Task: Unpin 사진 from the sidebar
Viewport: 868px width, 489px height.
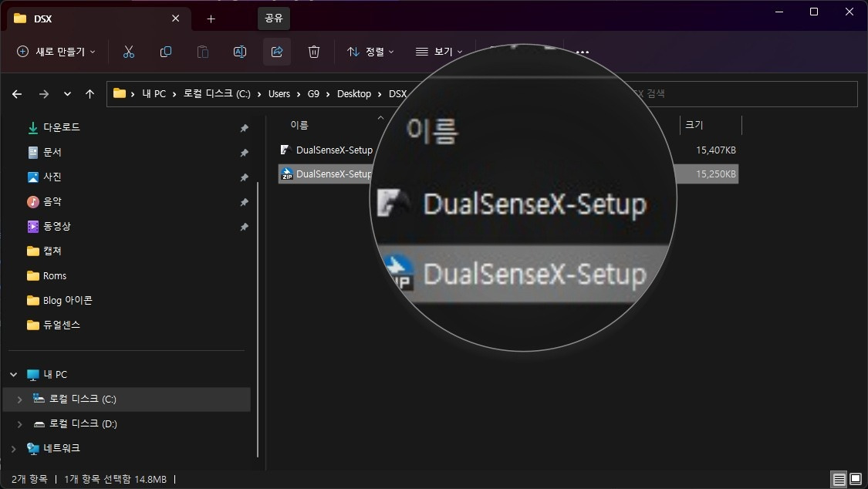Action: click(x=244, y=177)
